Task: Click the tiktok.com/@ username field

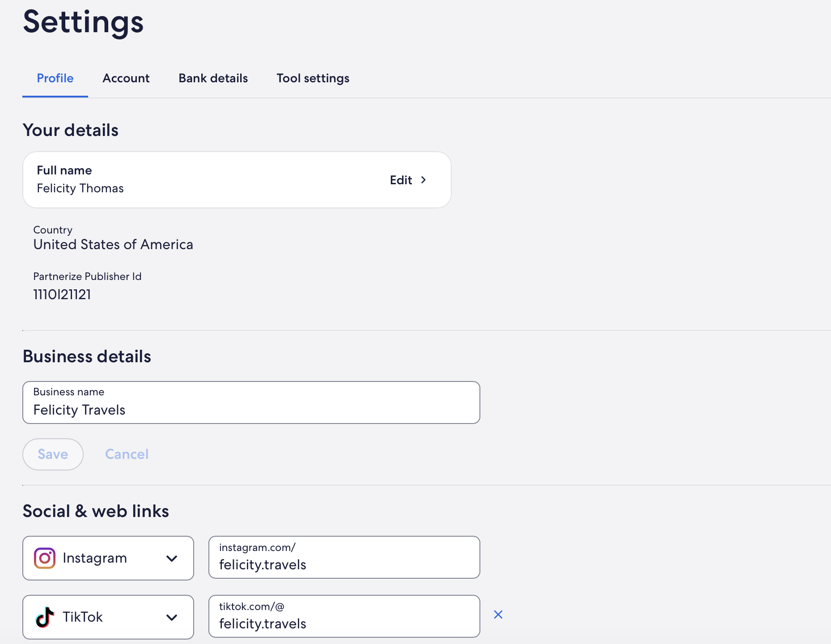Action: (x=343, y=623)
